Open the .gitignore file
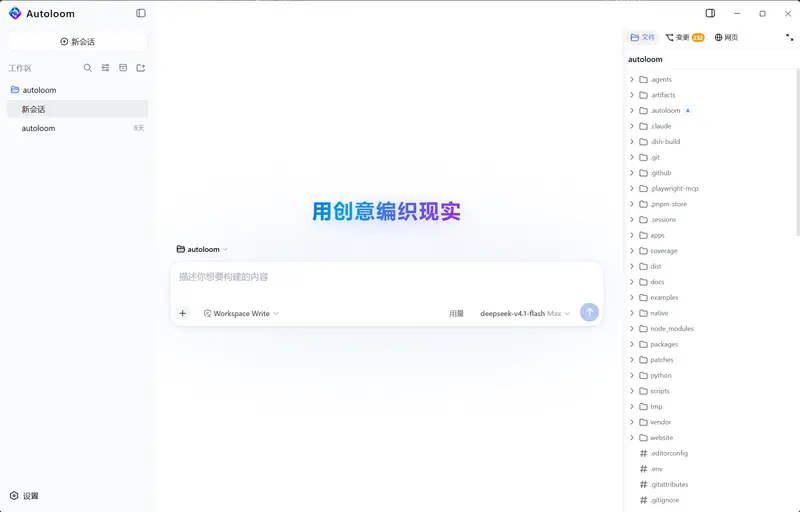The image size is (800, 512). pos(659,500)
